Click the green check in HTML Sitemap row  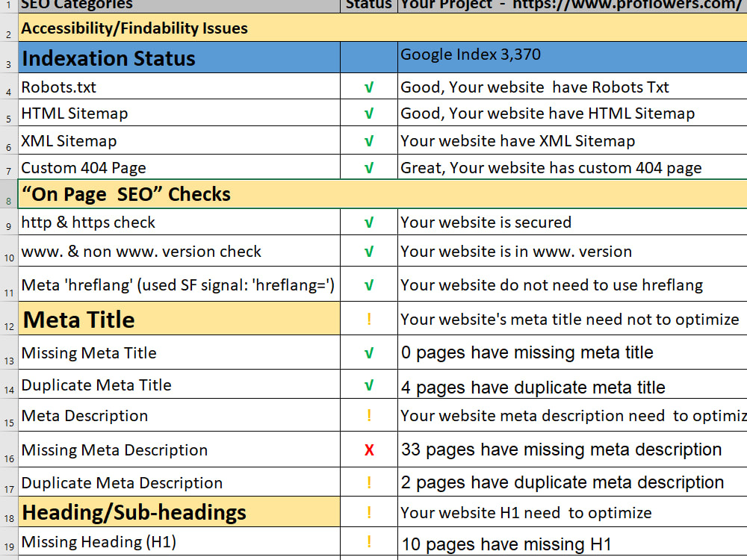click(x=369, y=113)
